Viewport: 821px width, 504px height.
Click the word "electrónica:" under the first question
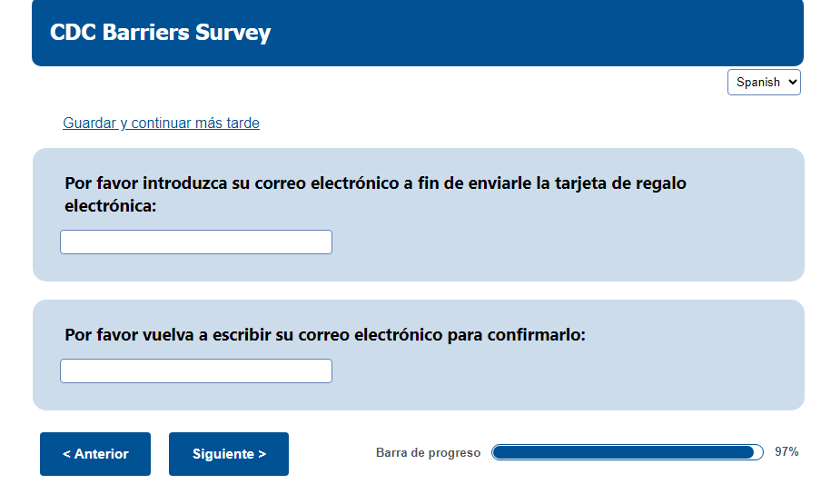point(111,206)
